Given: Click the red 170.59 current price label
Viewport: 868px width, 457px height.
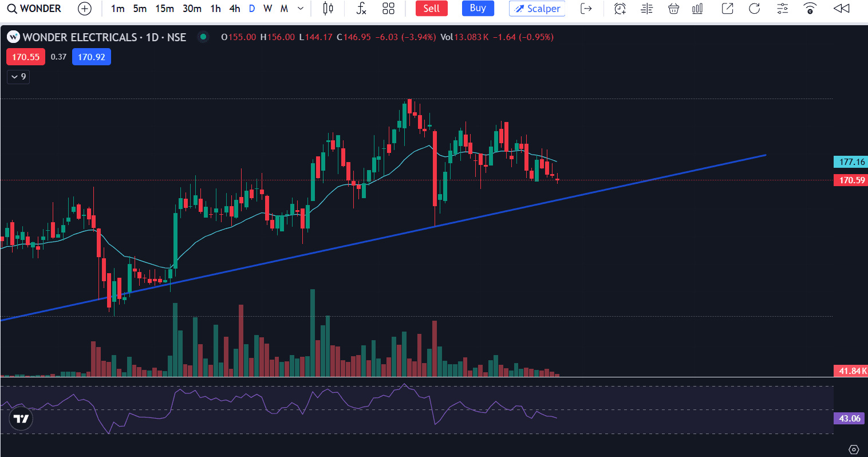Looking at the screenshot, I should [851, 180].
